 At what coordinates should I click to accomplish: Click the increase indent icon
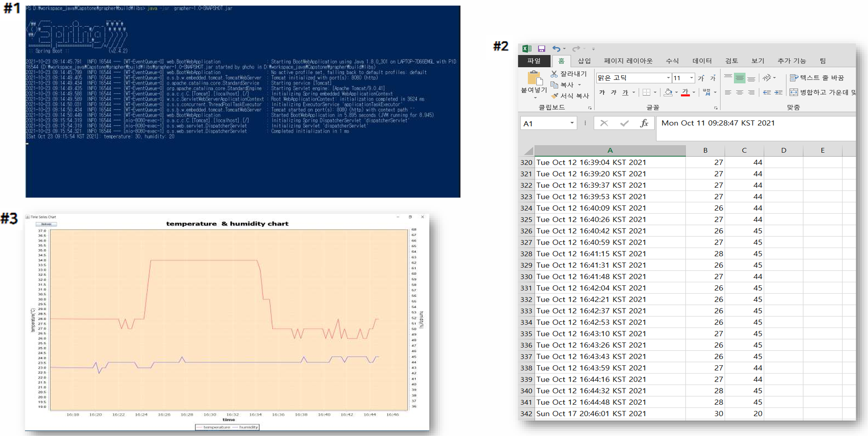(x=778, y=92)
